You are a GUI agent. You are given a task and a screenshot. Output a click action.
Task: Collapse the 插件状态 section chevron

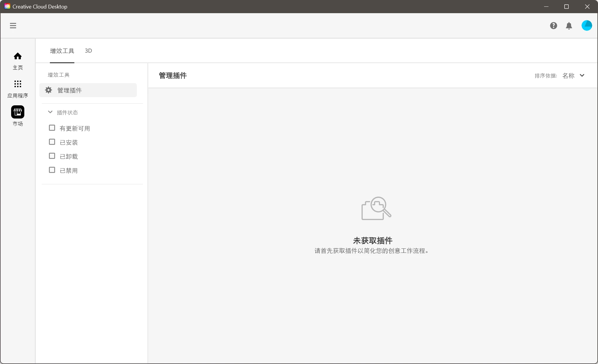point(50,112)
